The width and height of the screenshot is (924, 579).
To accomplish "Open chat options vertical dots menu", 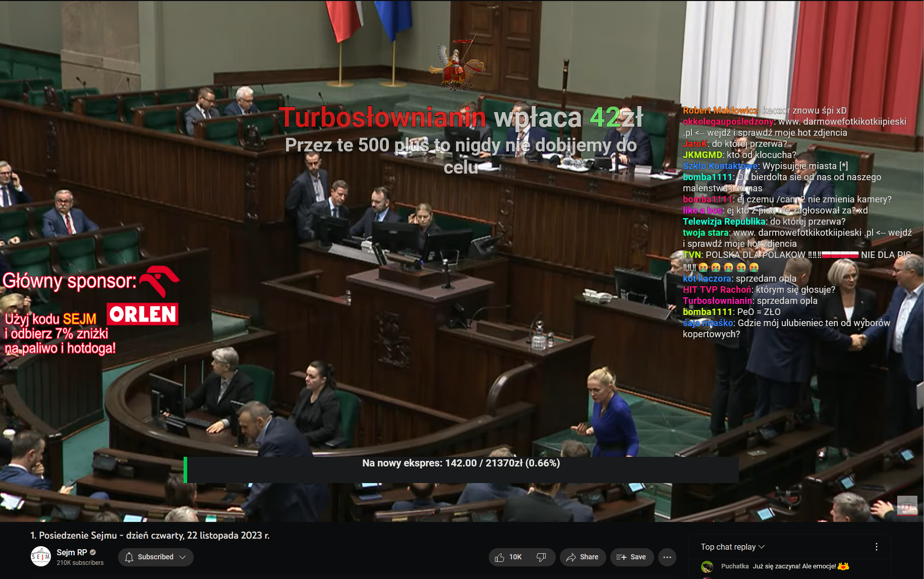I will pyautogui.click(x=876, y=547).
